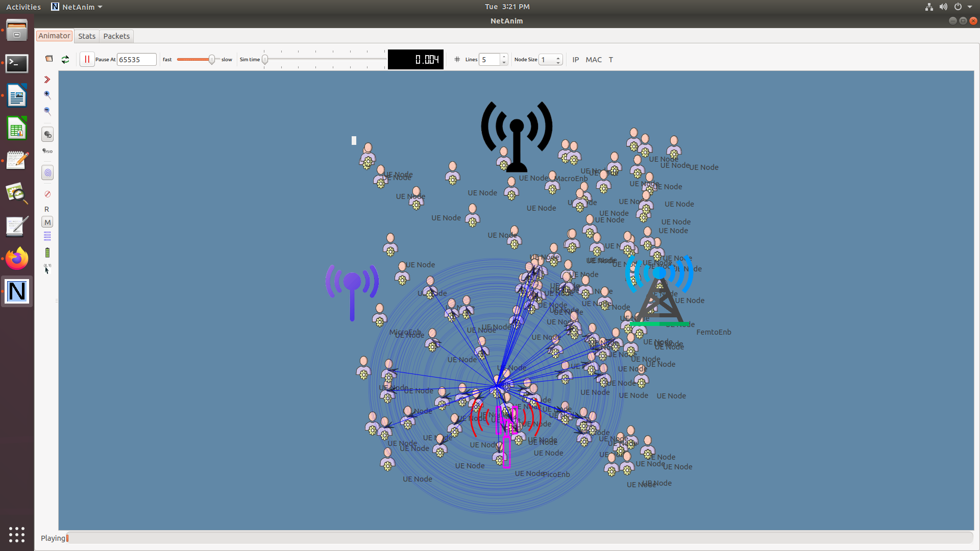Decrease the Node Size spinbox value
The image size is (980, 551).
[558, 62]
